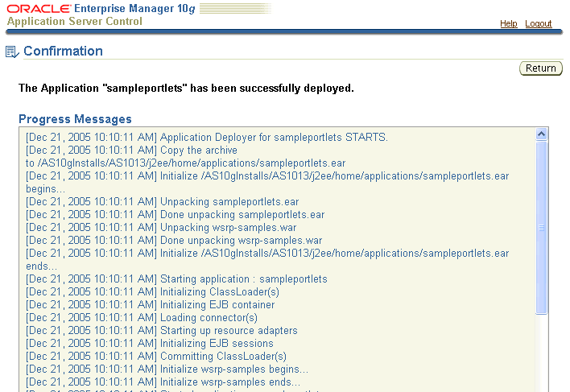Click the 'Copy the archive' log line
570x392 pixels.
(x=131, y=150)
